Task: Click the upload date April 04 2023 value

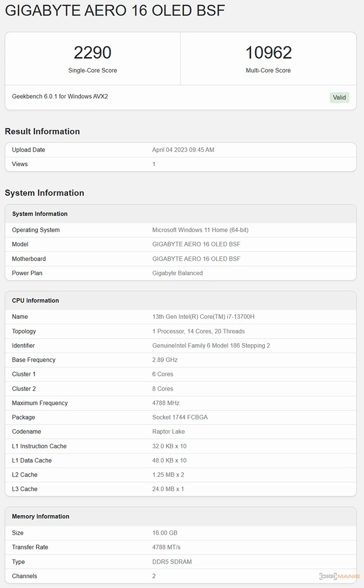Action: 183,150
